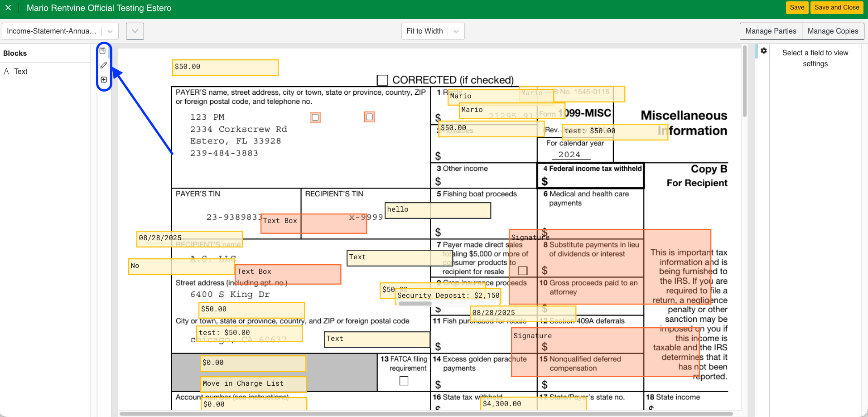Select the Move in Charge List field

(x=253, y=384)
